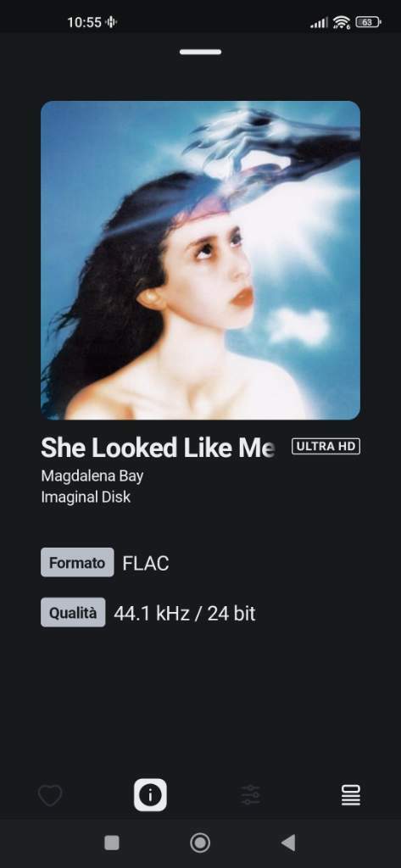Tap the Qualità label chip

pos(73,613)
